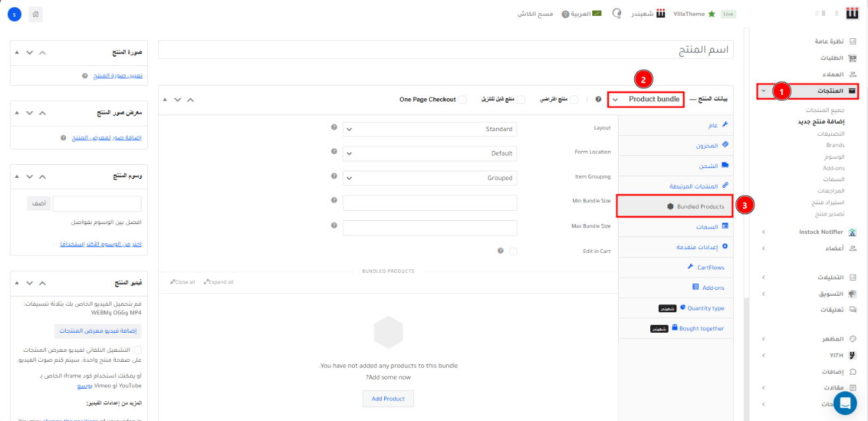Click the product name input field

click(x=446, y=50)
